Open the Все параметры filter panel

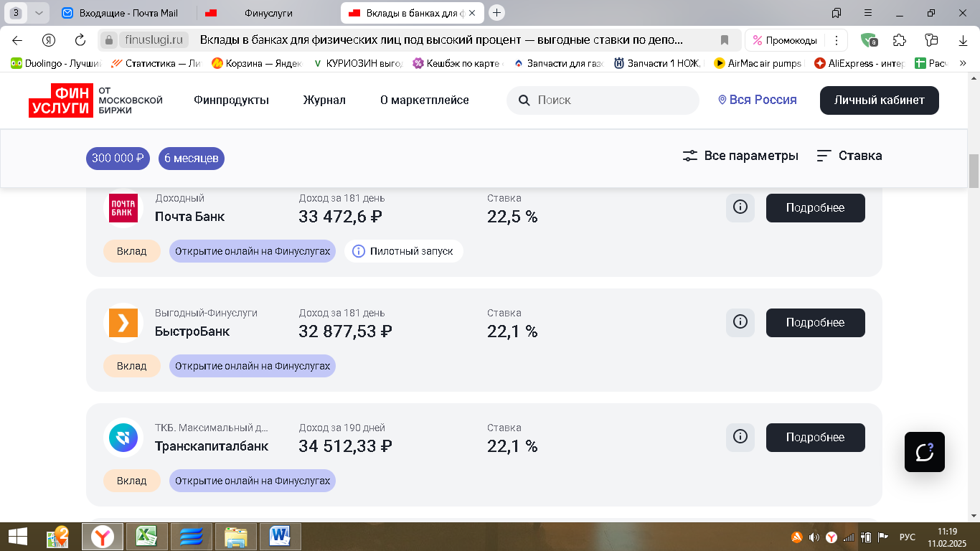coord(740,156)
